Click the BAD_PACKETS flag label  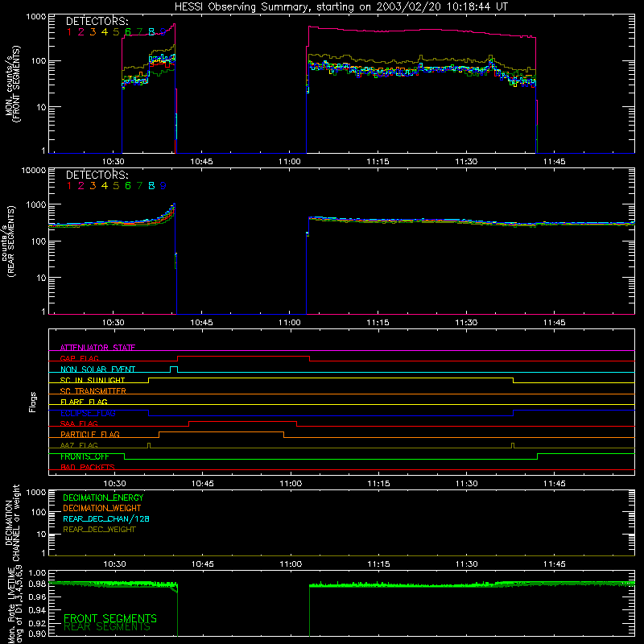tap(88, 467)
